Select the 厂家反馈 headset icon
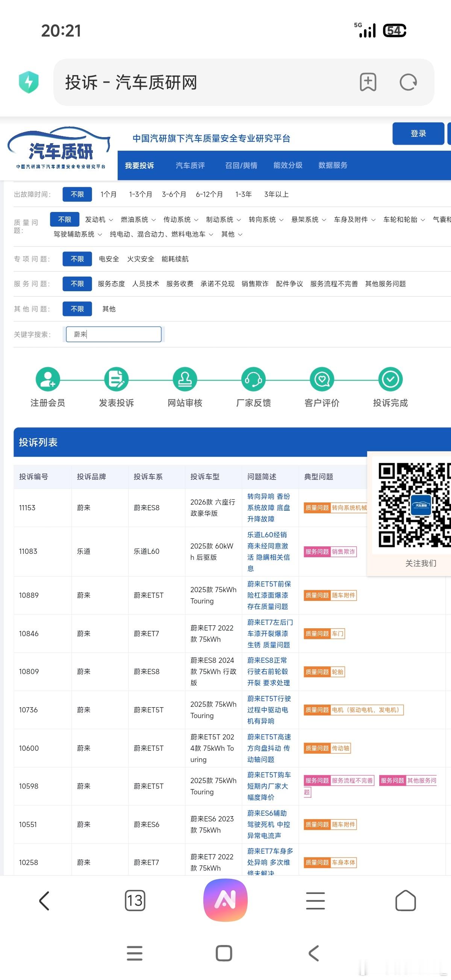This screenshot has height=980, width=451. click(x=253, y=379)
